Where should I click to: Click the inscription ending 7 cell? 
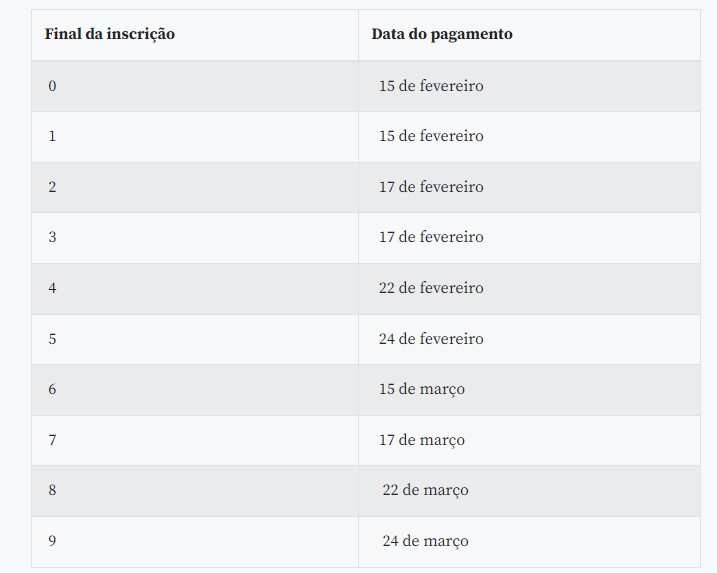[53, 440]
